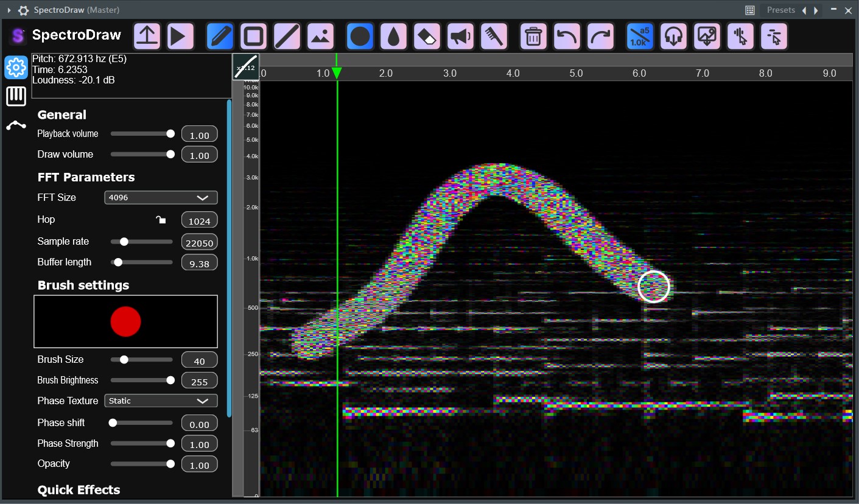Select the pencil draw tool
859x504 pixels.
coord(220,37)
